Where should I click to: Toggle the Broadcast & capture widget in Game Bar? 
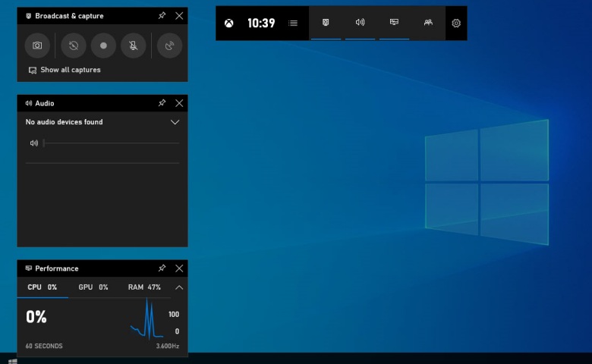(x=326, y=23)
